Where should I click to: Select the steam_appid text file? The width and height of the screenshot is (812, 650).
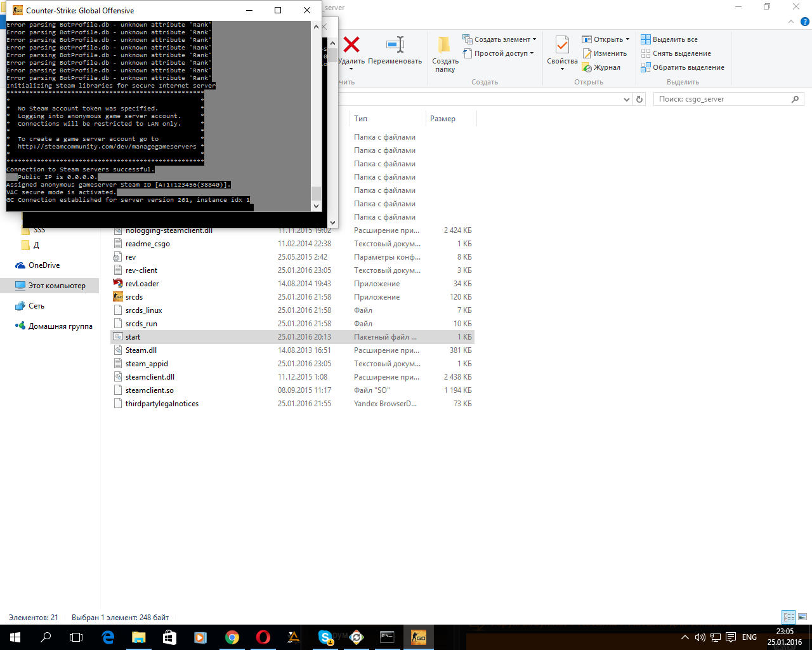[292, 364]
